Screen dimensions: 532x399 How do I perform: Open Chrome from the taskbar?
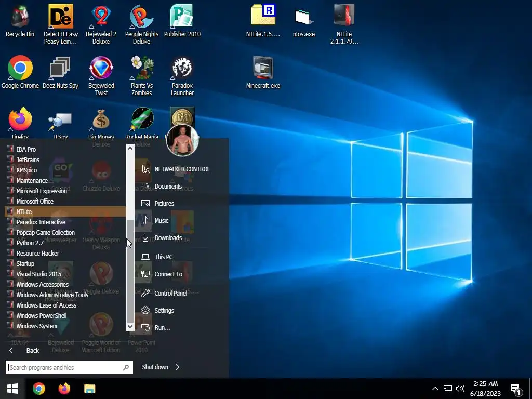coord(39,389)
